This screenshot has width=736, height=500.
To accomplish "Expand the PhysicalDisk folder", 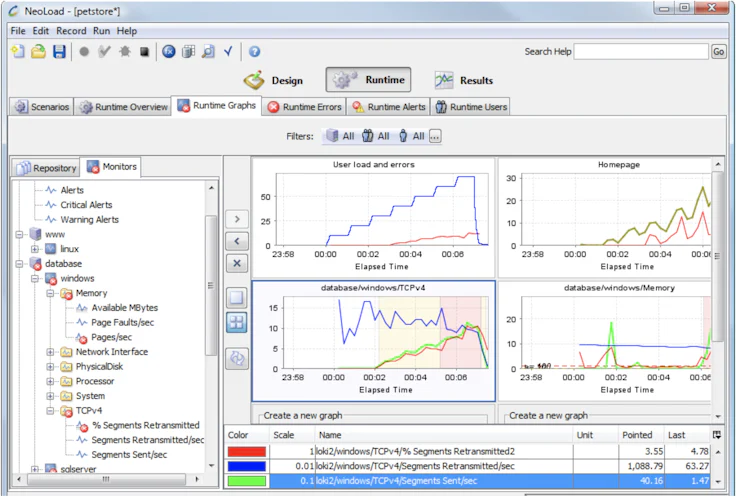I will [x=50, y=367].
